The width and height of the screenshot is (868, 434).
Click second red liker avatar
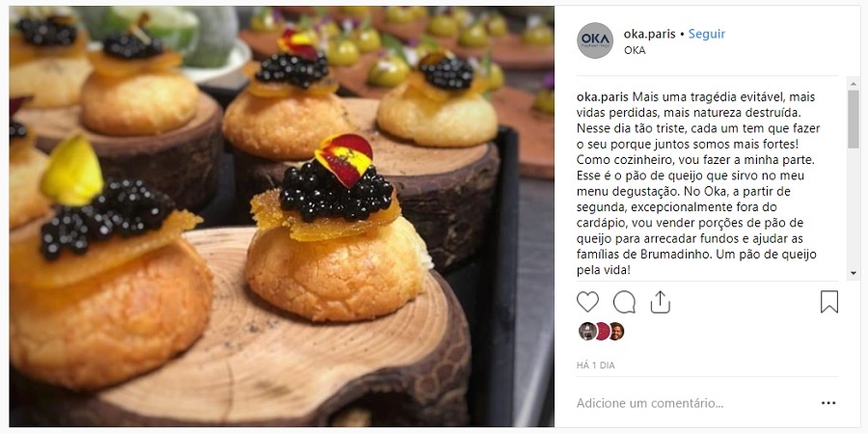coord(602,331)
